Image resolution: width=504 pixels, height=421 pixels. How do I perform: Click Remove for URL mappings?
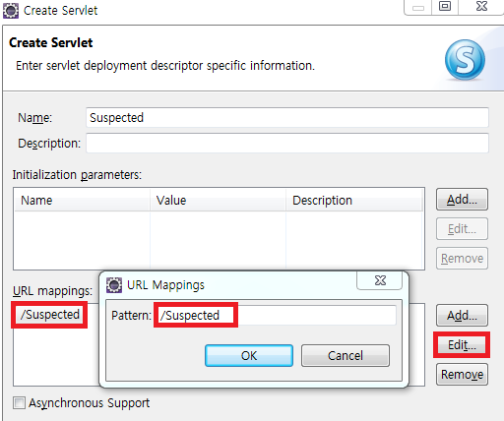coord(462,374)
